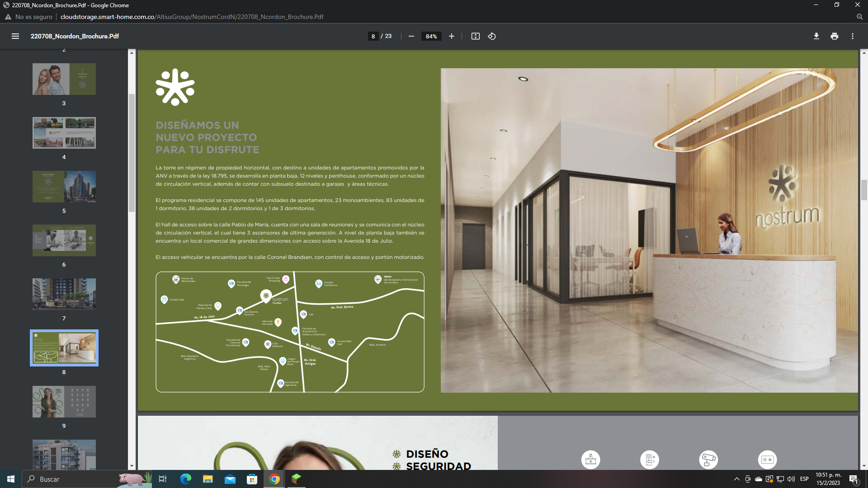Show hidden system tray icons chevron
Screen dimensions: 868x488
click(x=736, y=479)
